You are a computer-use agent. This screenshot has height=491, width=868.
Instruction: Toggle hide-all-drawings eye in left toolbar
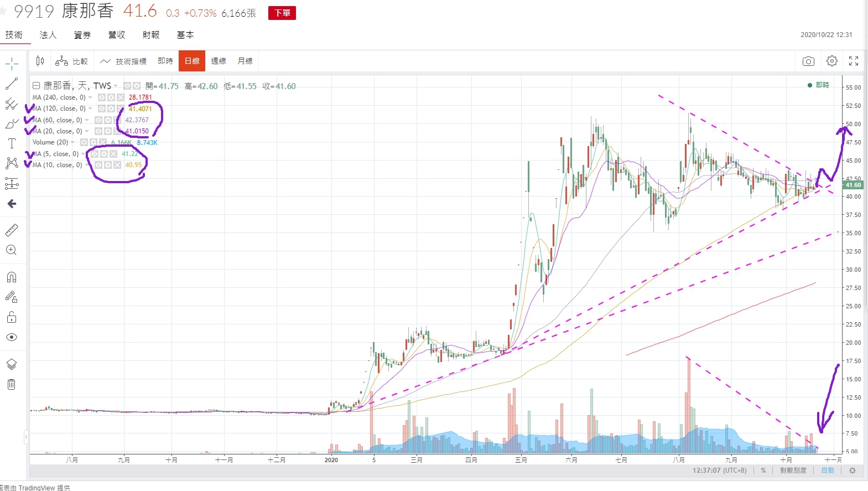[12, 337]
